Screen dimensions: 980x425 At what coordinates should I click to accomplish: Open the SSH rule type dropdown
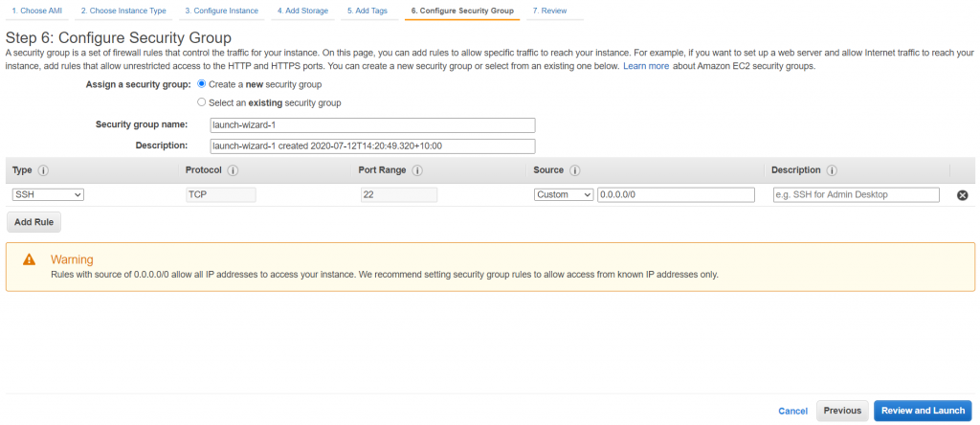pyautogui.click(x=49, y=195)
